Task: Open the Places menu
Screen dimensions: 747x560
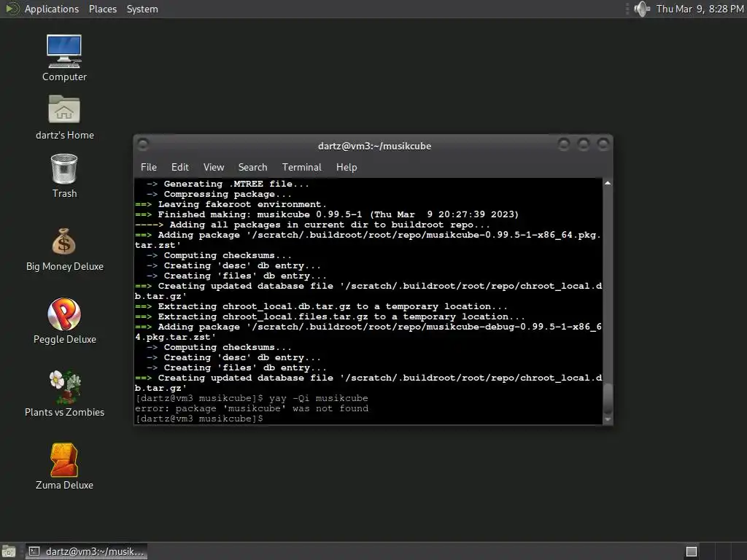Action: coord(103,9)
